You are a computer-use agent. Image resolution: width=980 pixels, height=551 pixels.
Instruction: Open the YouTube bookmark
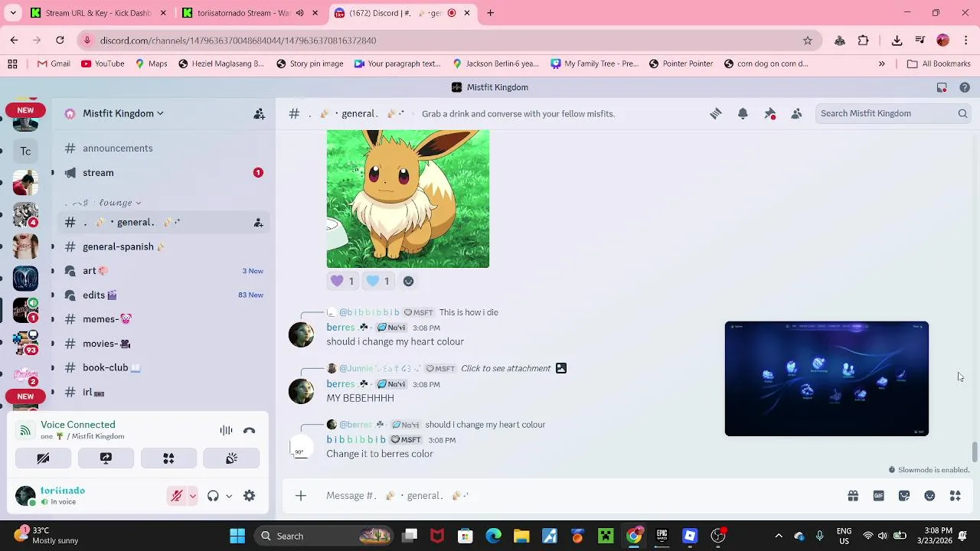pos(103,64)
